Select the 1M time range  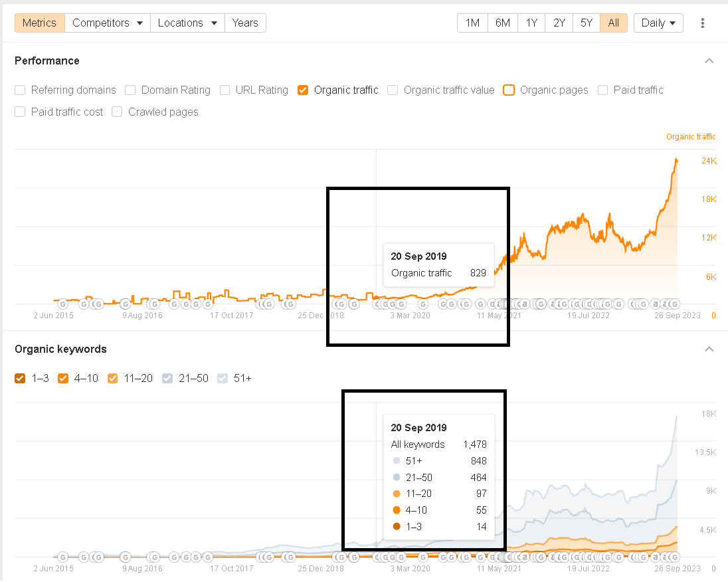(472, 23)
